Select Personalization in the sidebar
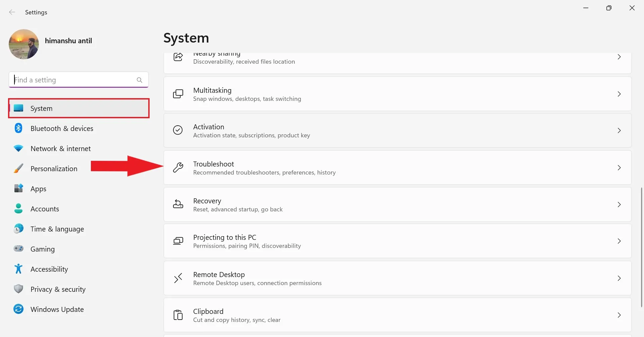This screenshot has width=644, height=337. (54, 168)
